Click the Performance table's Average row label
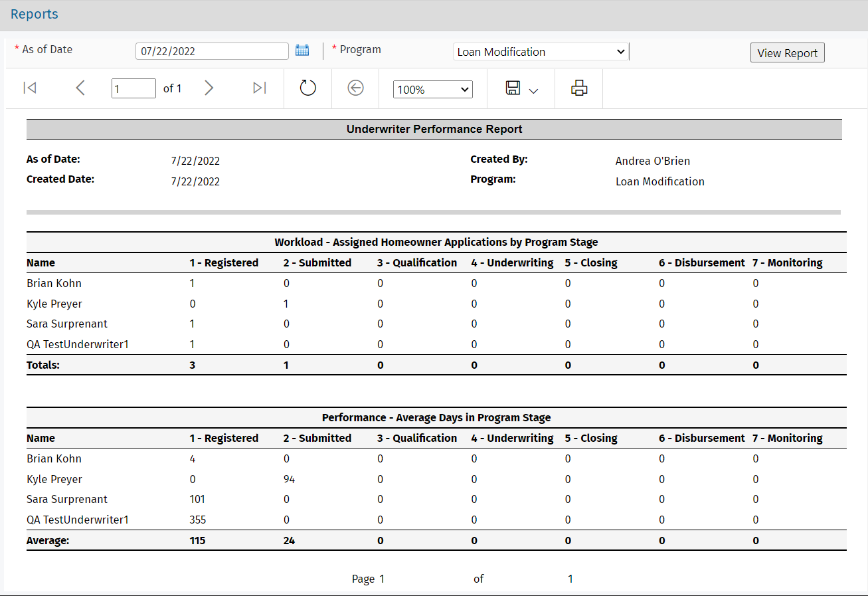Screen dimensions: 868x596 (x=48, y=541)
